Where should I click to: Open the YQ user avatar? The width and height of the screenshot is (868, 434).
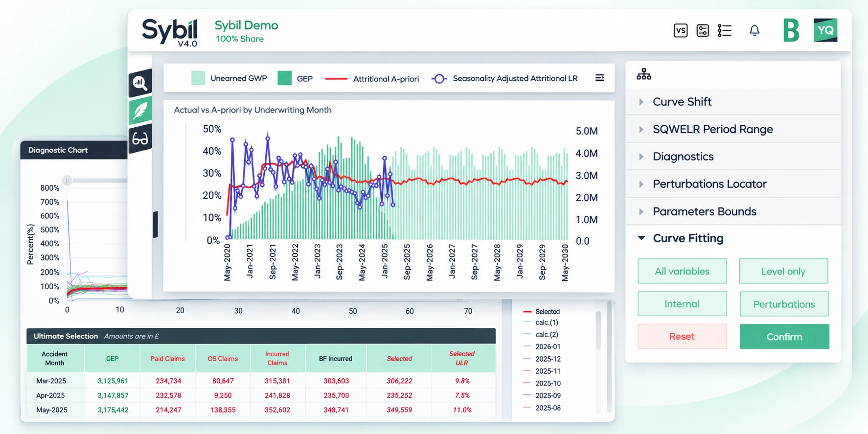coord(825,30)
